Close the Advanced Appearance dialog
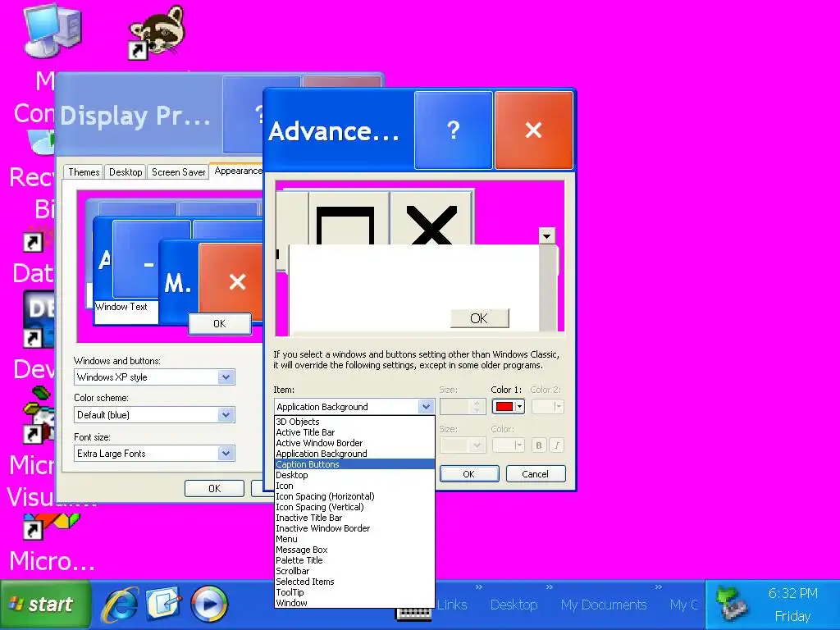 [x=533, y=130]
